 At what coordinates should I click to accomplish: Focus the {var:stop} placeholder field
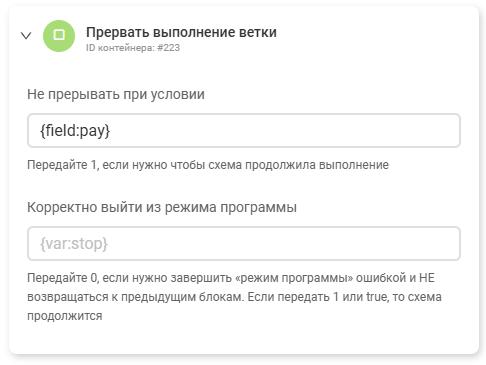point(244,243)
